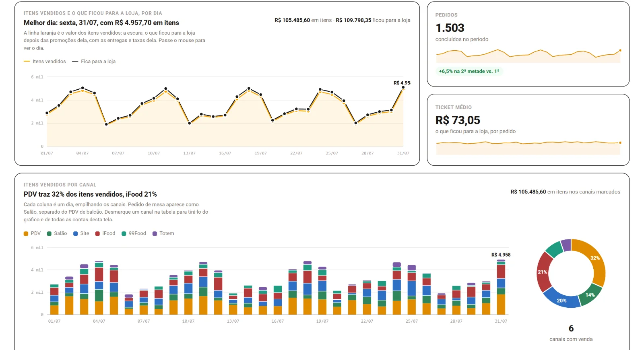
Task: Click the stacked bar under the R$ 4.958 label
Action: (501, 287)
